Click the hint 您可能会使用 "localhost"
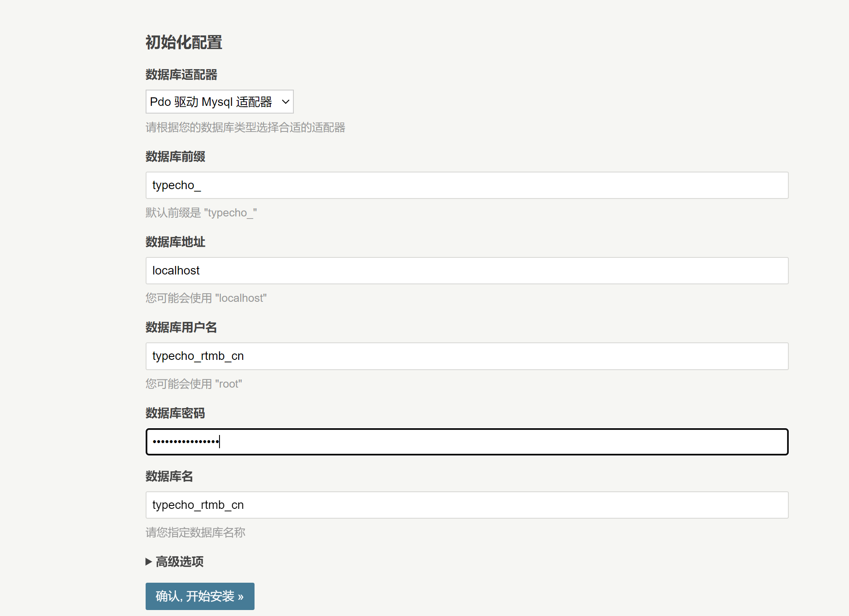849x616 pixels. (x=206, y=298)
